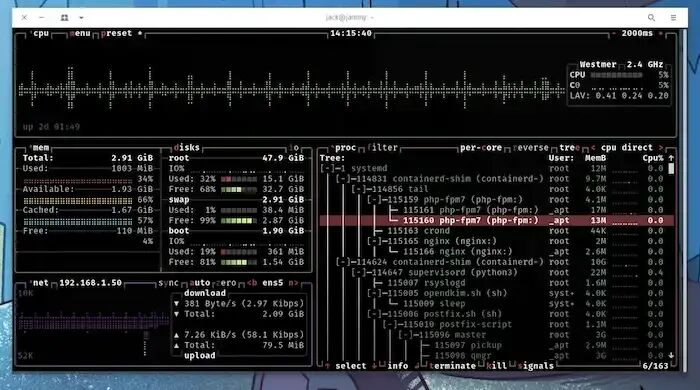700x390 pixels.
Task: Click the root disk used 32% bar
Action: click(239, 179)
